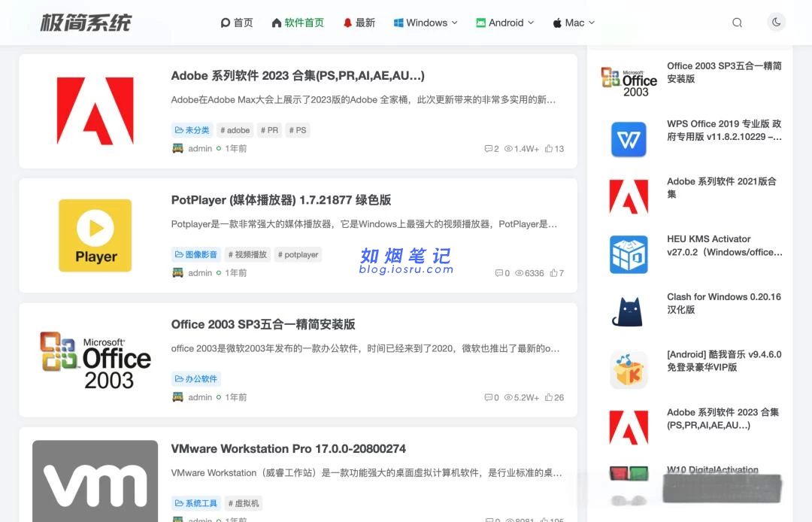Select the # PR tag

tap(269, 130)
